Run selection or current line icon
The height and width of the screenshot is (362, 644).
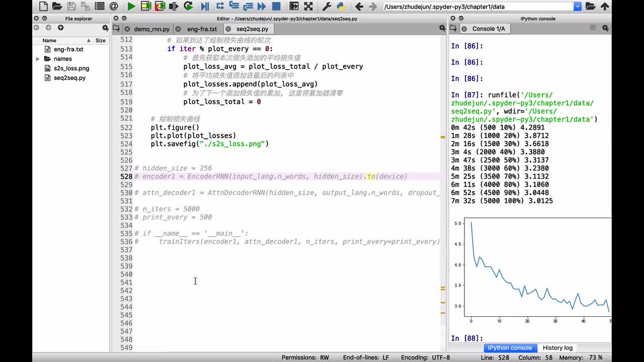[x=174, y=7]
